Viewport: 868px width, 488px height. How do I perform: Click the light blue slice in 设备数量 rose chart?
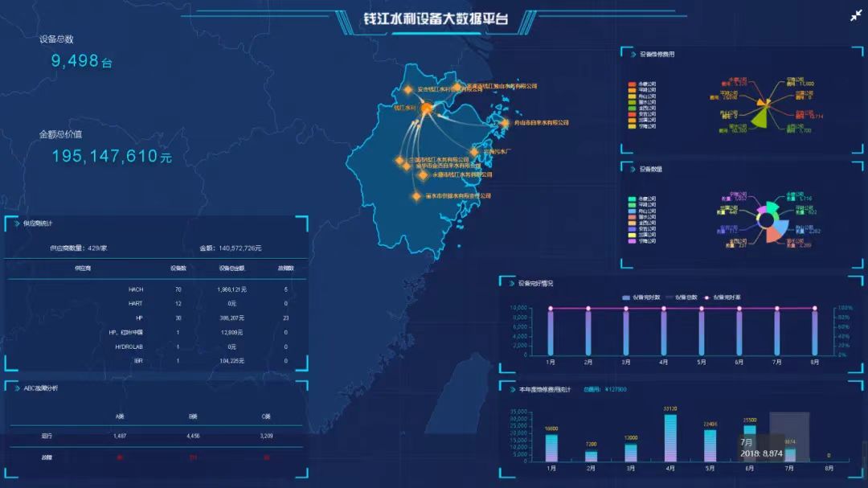(x=780, y=227)
